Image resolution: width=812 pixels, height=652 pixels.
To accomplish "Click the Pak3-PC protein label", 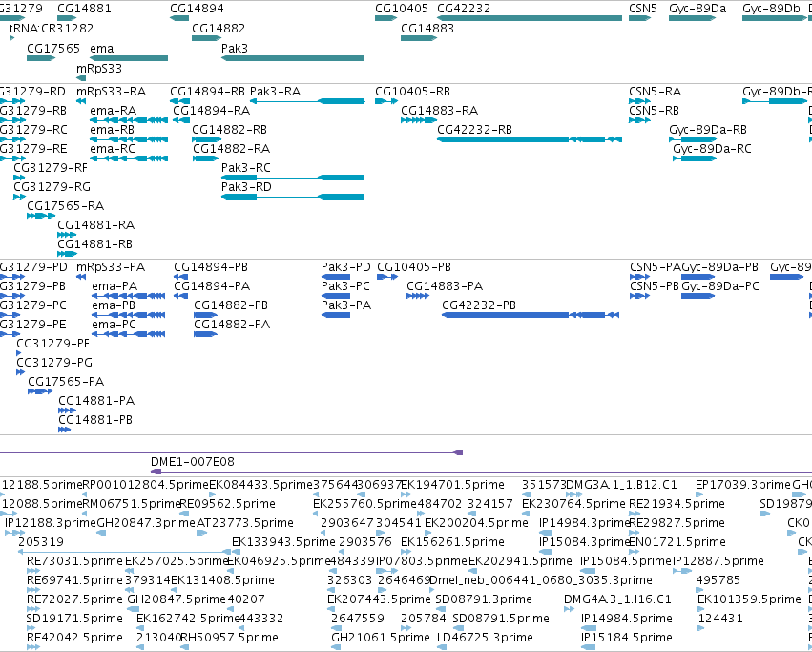I will [345, 286].
